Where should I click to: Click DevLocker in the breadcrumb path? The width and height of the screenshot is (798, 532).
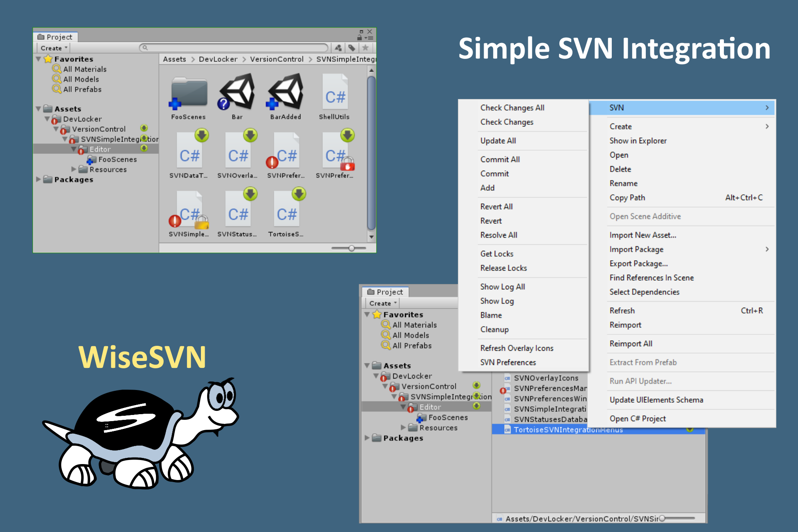pos(218,59)
